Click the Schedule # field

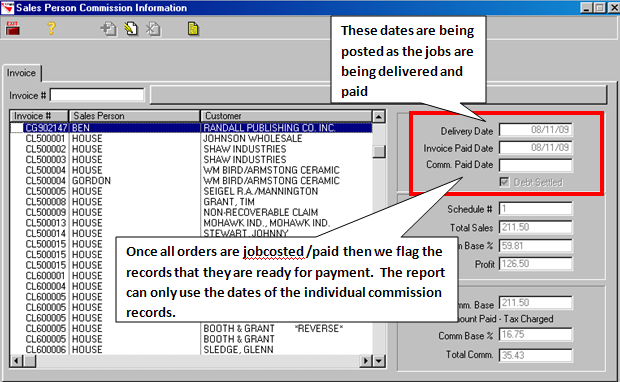click(535, 209)
